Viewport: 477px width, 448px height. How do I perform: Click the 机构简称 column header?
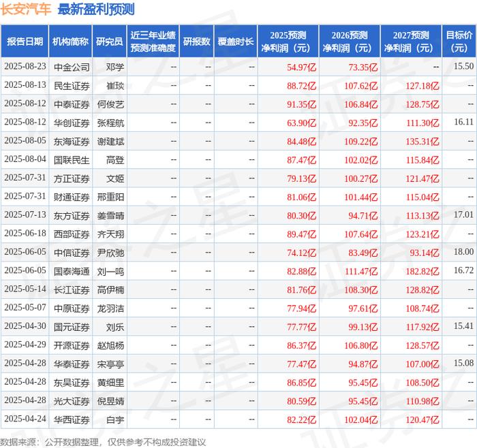pos(70,42)
